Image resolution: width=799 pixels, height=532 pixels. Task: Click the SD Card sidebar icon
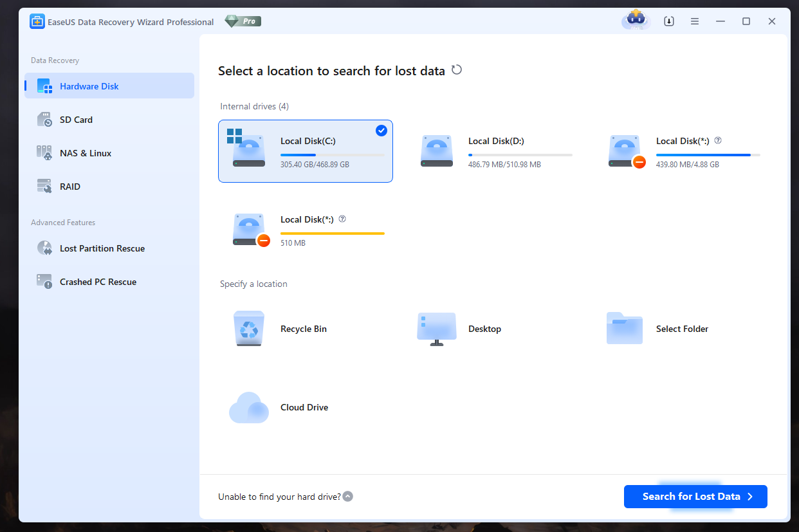[x=44, y=120]
